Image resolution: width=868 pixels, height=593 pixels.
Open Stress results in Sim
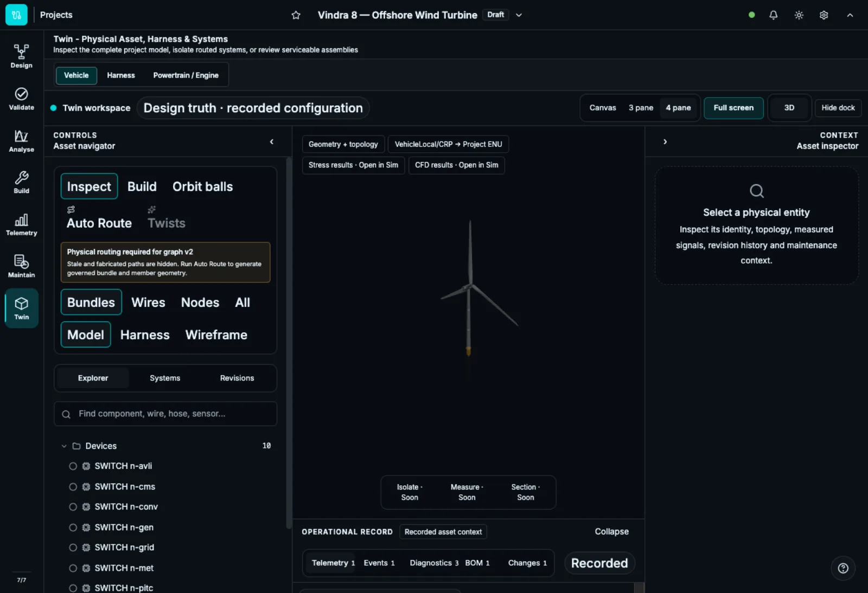[353, 165]
